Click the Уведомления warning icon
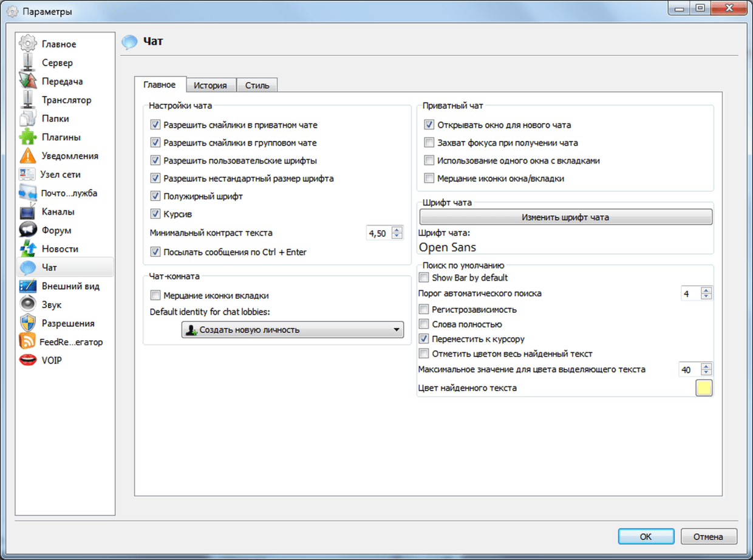The height and width of the screenshot is (560, 753). pyautogui.click(x=28, y=156)
